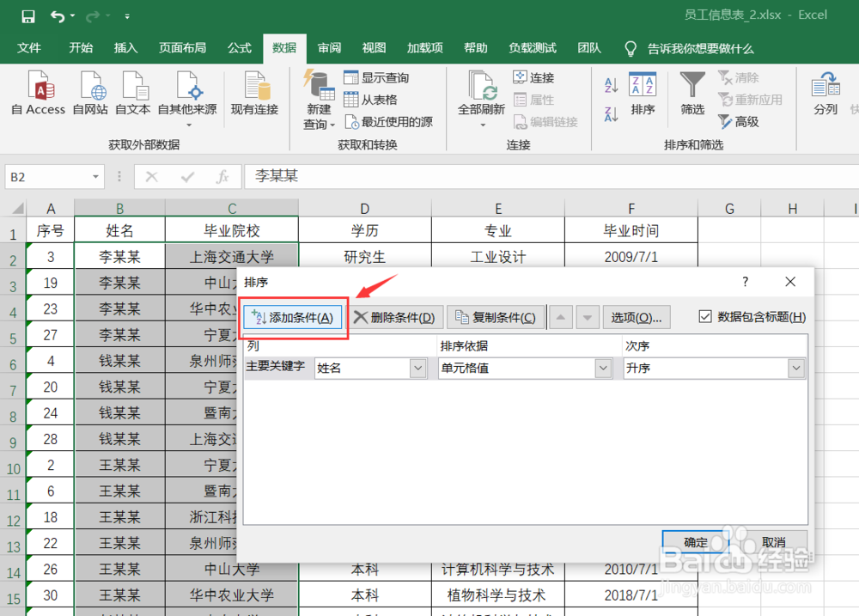The image size is (859, 616).
Task: Click 显示查询 show queries
Action: pos(376,78)
